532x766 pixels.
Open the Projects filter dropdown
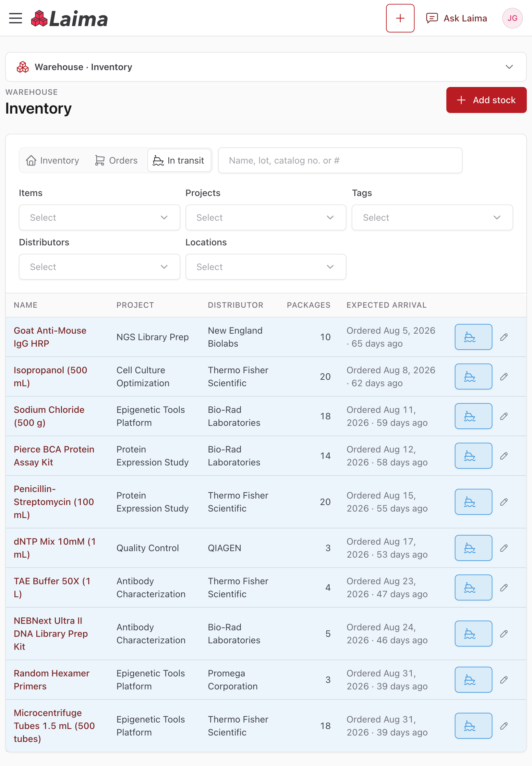coord(266,217)
